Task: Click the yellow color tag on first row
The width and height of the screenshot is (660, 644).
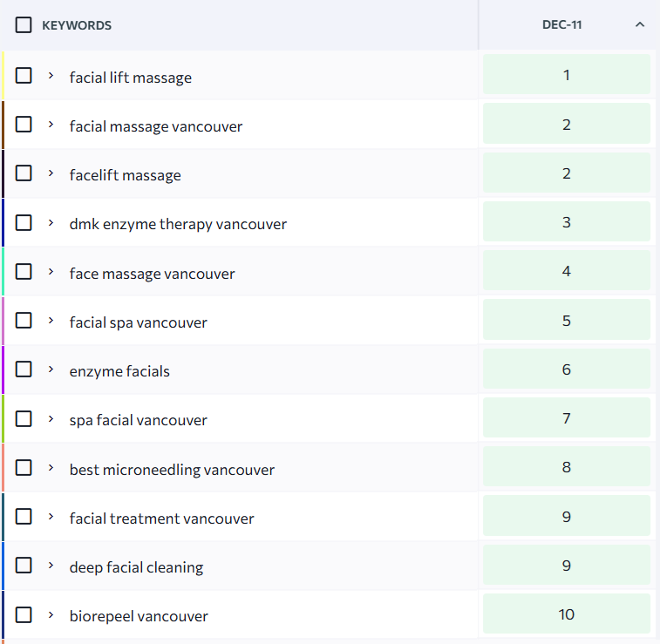Action: (x=3, y=76)
